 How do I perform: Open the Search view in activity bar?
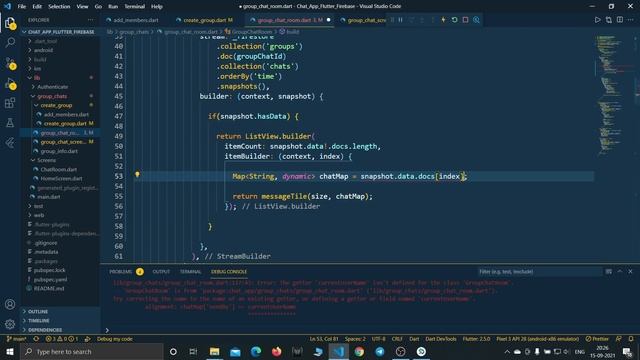[10, 42]
